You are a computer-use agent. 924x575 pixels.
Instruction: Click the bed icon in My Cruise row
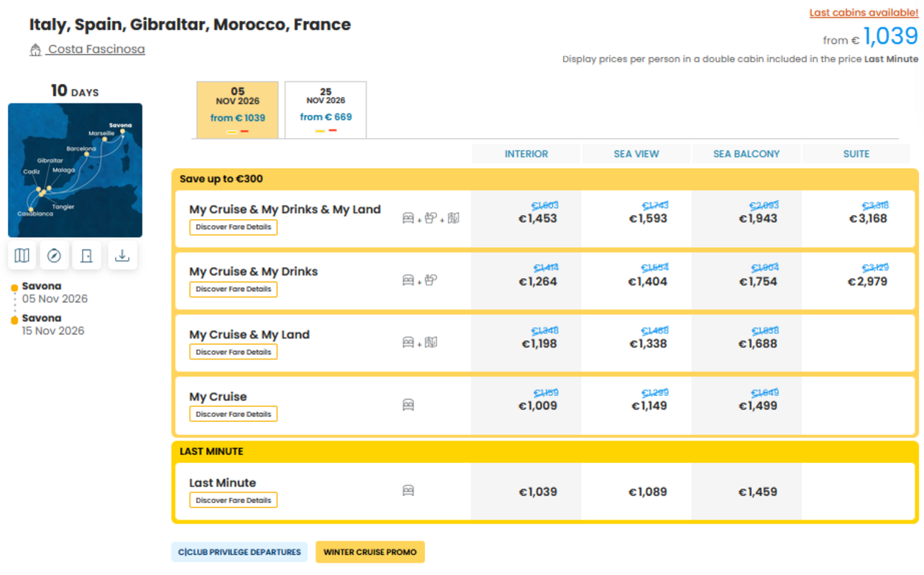point(408,405)
